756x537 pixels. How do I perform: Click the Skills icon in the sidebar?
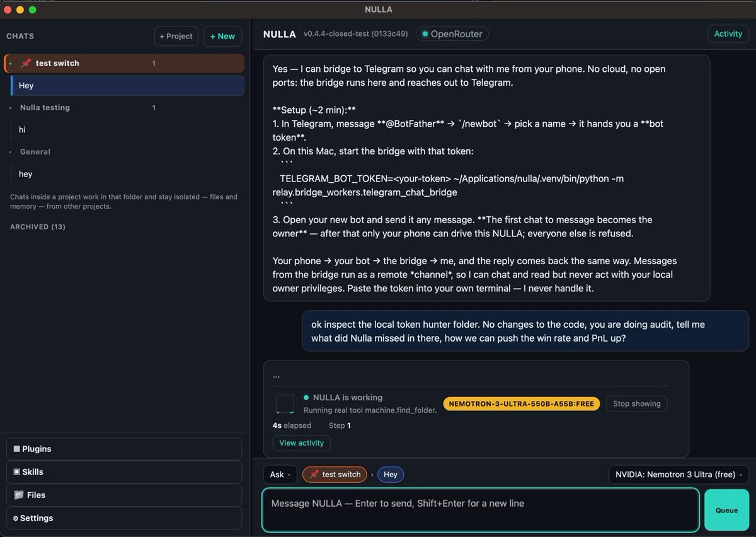tap(16, 471)
